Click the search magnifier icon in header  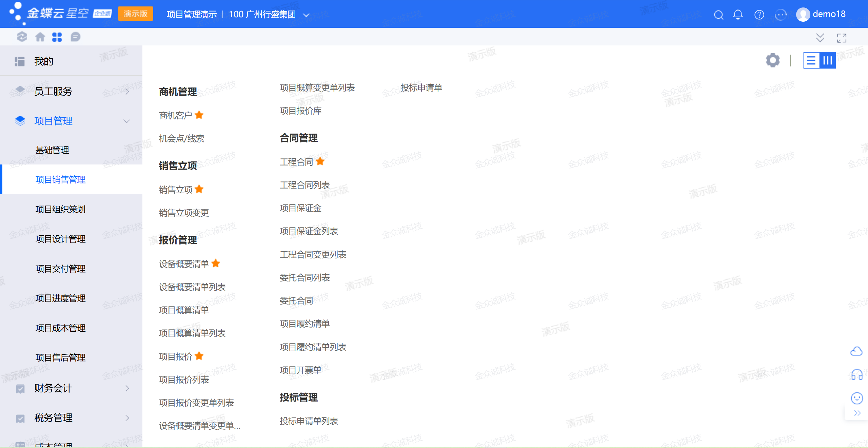pyautogui.click(x=718, y=15)
